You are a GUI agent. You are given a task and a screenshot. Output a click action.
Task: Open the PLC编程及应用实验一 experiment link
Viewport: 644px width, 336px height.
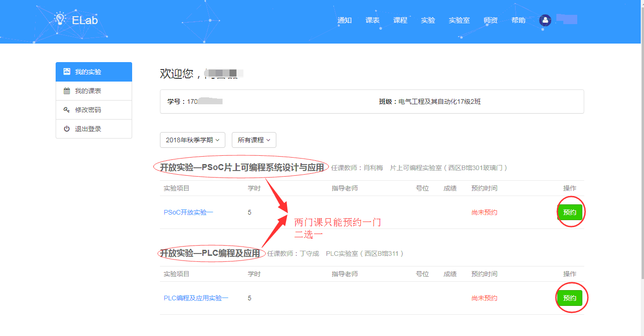click(195, 298)
